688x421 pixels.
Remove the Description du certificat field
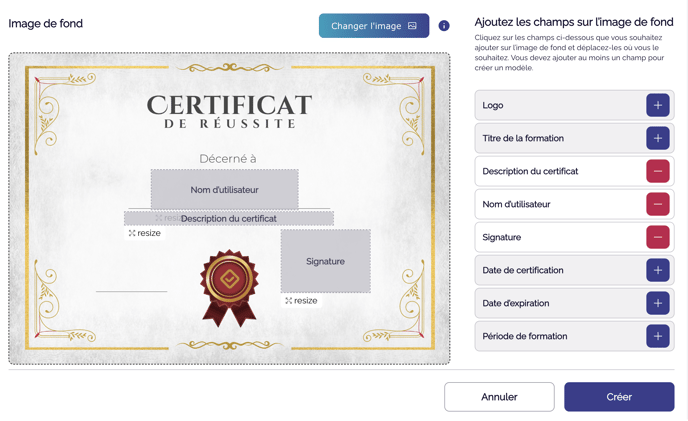click(657, 171)
